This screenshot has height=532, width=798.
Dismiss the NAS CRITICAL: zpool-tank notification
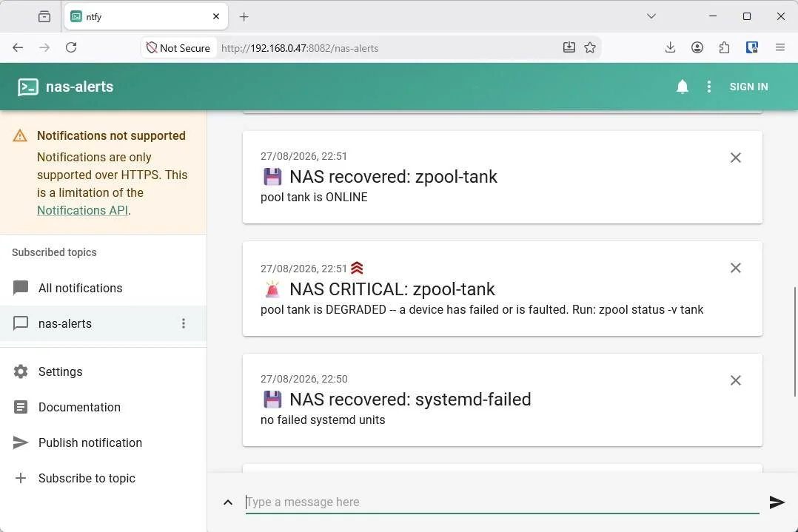click(735, 268)
